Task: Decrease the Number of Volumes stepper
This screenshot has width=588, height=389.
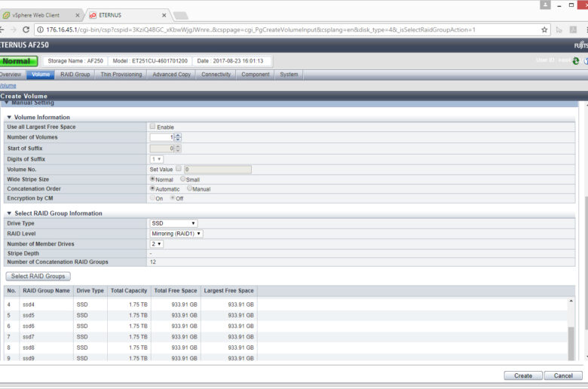Action: [x=178, y=139]
